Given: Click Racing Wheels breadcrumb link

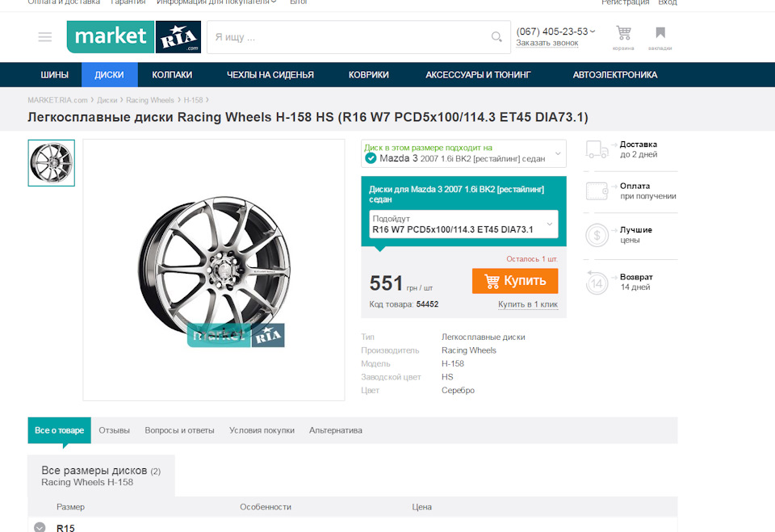Looking at the screenshot, I should pos(150,100).
